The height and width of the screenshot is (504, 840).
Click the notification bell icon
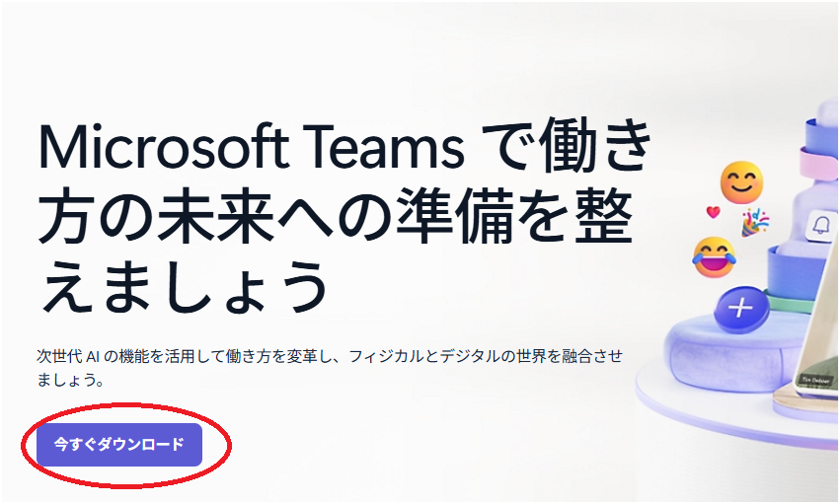point(820,225)
